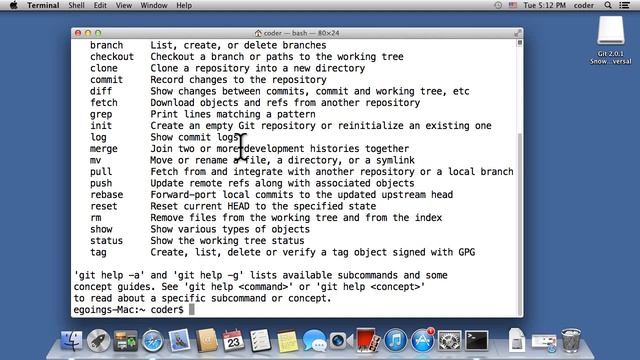Open Notification Center list icon

[x=624, y=5]
